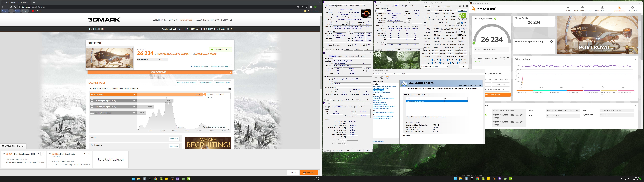Click Benchmark-Lauf ansehen button
644x182 pixels.
click(x=187, y=82)
